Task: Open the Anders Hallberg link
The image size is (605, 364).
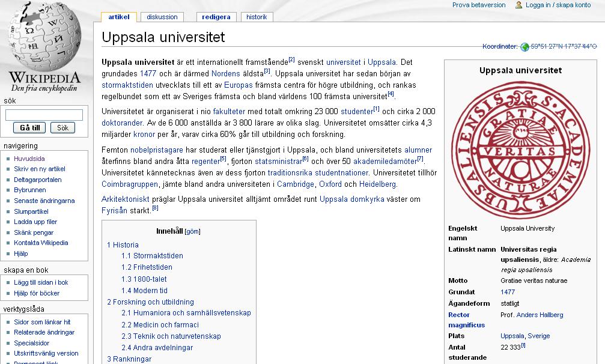Action: tap(540, 315)
